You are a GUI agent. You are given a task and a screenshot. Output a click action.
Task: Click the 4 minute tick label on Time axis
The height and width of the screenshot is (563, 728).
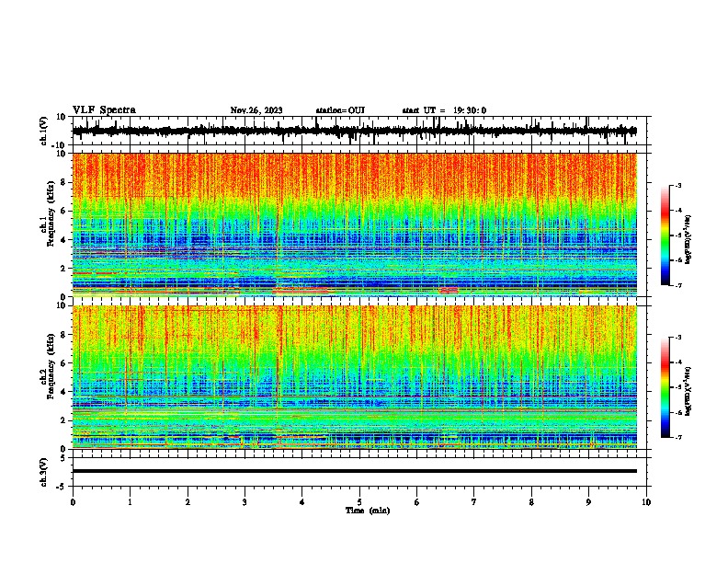302,502
